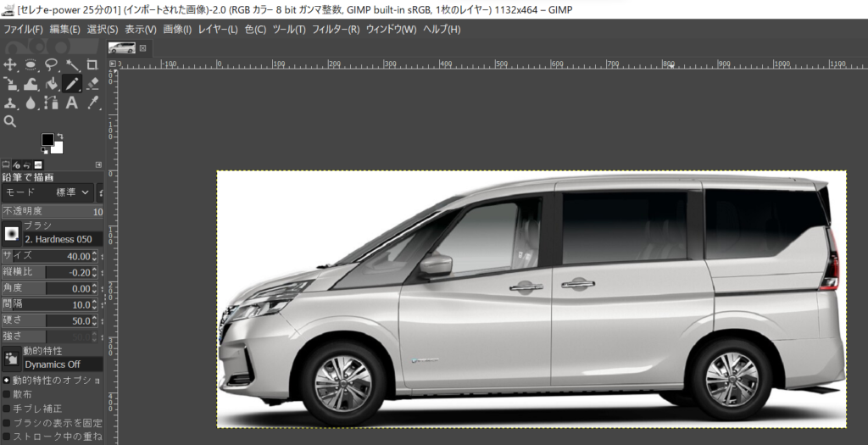Open the レイヤー(L) menu
The image size is (868, 445).
pyautogui.click(x=218, y=30)
